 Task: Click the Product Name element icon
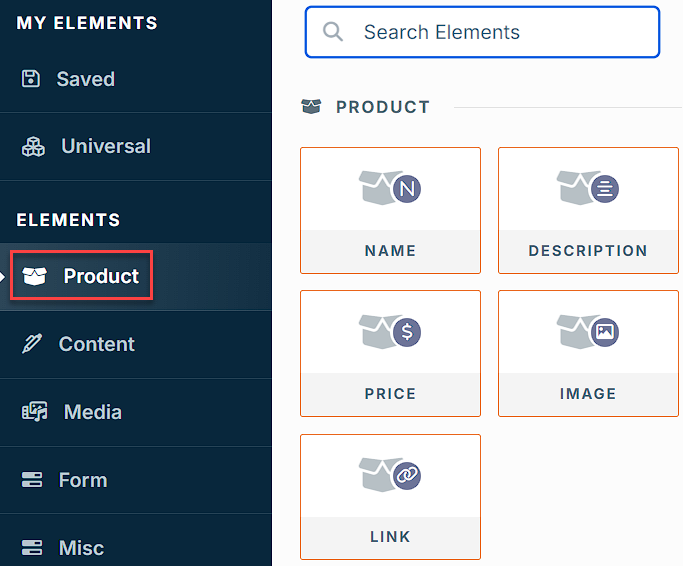point(390,188)
